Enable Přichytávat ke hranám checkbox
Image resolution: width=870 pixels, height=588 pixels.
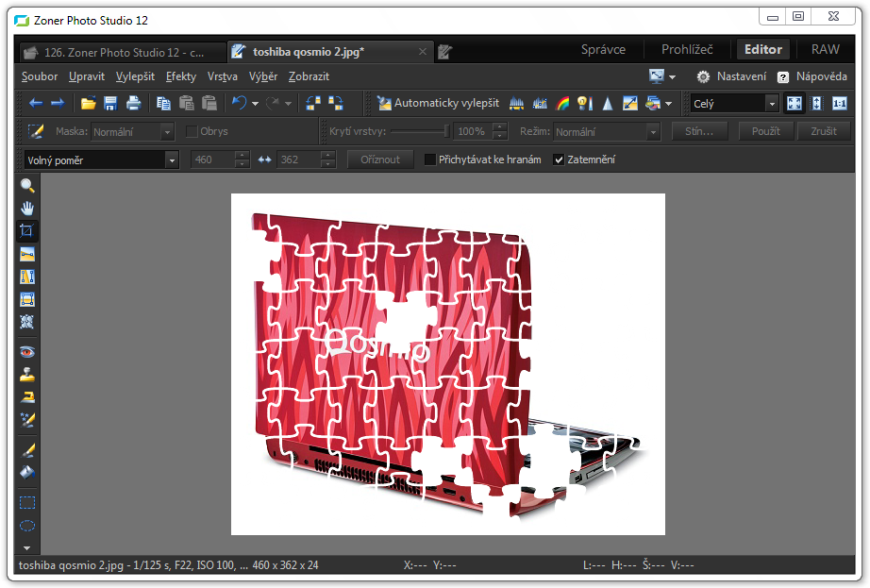(430, 160)
